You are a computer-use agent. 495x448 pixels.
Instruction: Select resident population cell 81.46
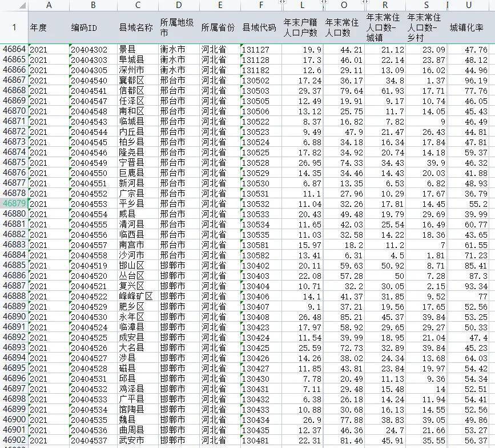[x=344, y=440]
